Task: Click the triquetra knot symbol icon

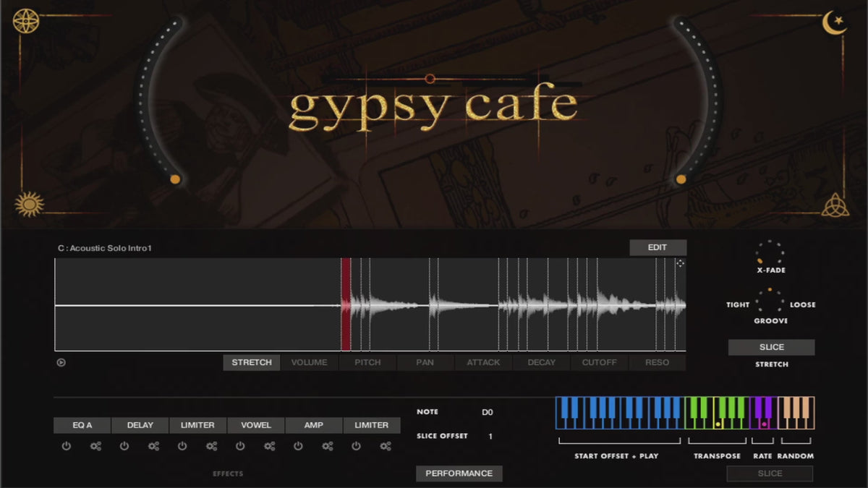Action: coord(835,205)
